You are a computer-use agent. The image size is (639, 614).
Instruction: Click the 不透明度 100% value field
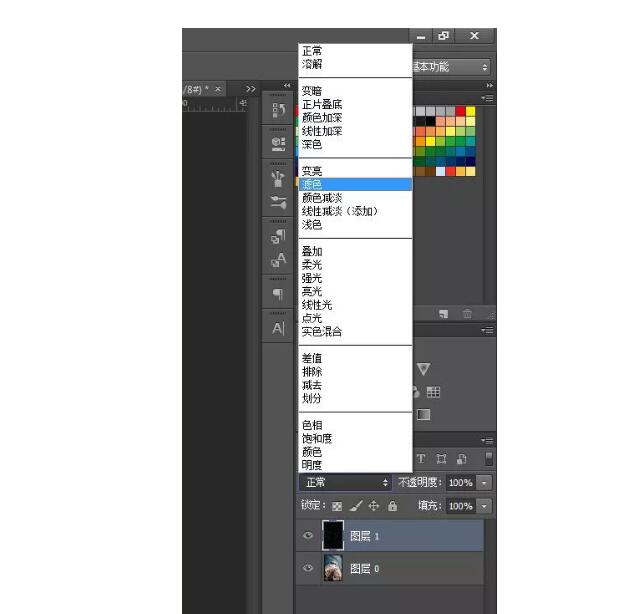(x=461, y=483)
